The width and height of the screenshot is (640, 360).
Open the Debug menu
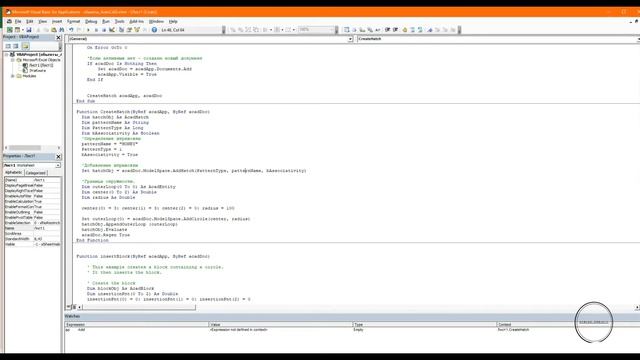91,21
